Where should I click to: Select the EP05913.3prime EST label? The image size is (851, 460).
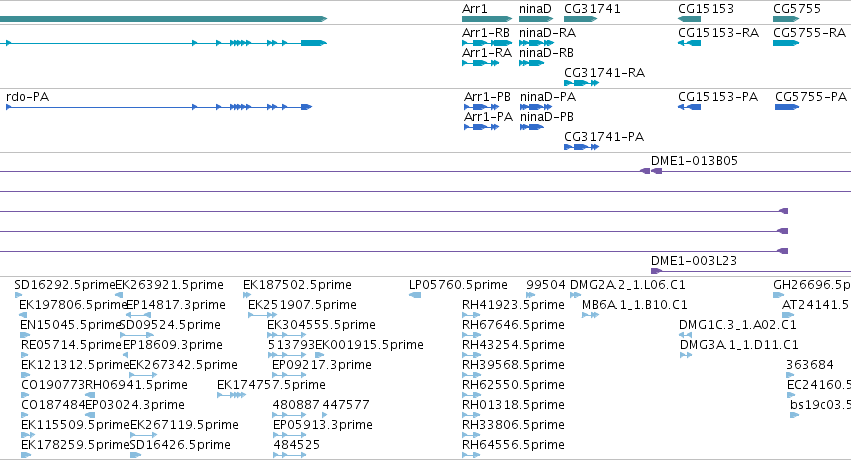tap(323, 425)
